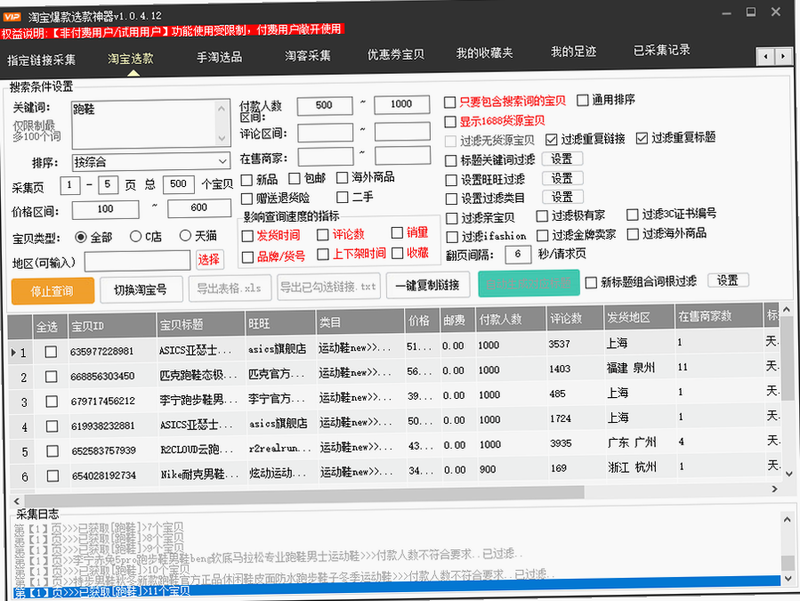Tick the 包邮 checkbox
800x601 pixels.
294,179
